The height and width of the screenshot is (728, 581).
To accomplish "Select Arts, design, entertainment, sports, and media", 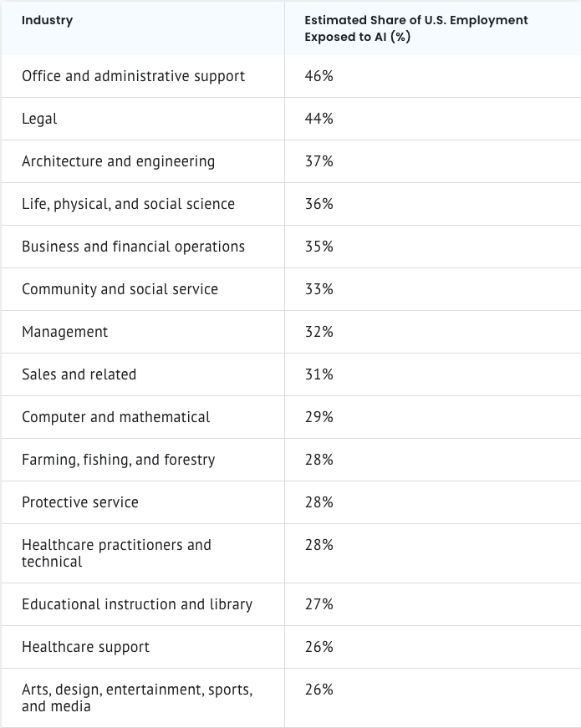I will click(x=137, y=698).
